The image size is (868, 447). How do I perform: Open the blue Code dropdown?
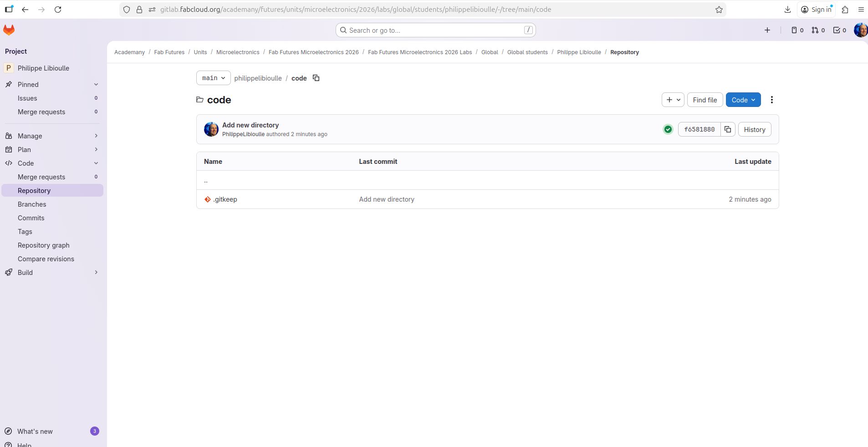pyautogui.click(x=743, y=100)
